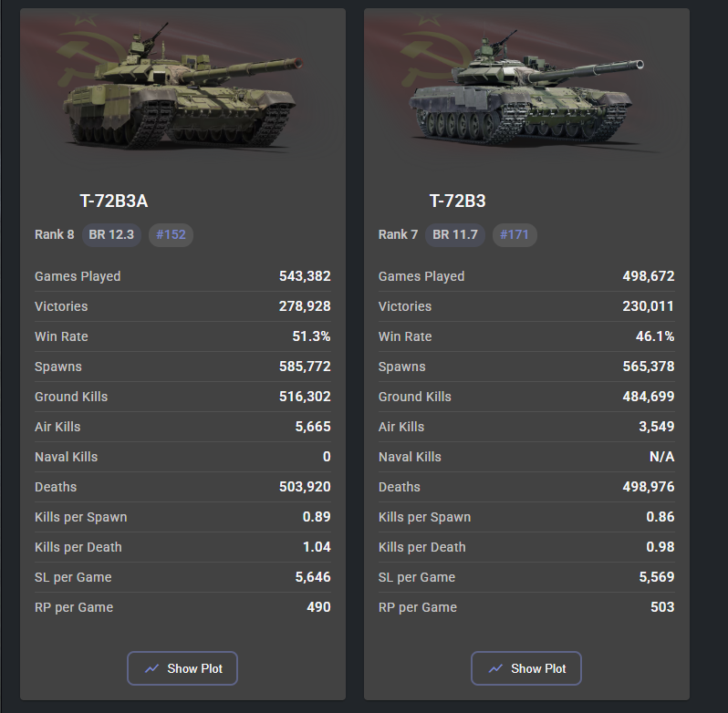Show Plot for the T-72B3A
This screenshot has width=728, height=713.
point(182,668)
